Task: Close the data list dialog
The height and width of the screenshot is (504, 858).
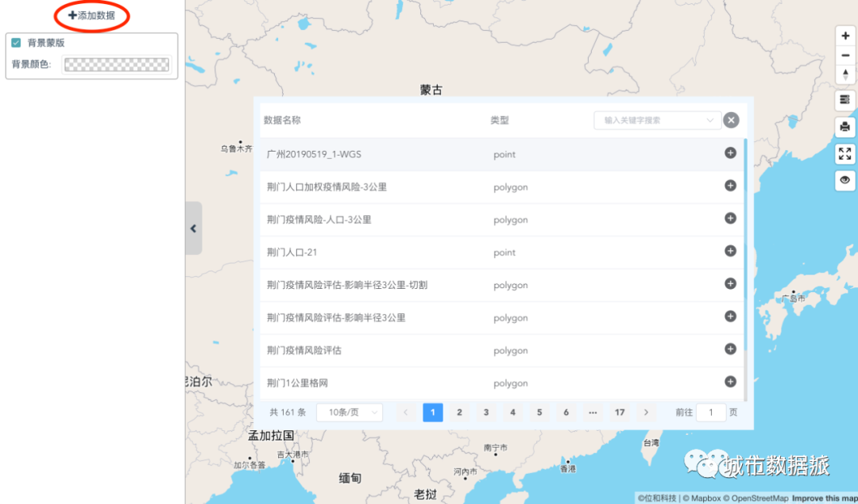Action: pyautogui.click(x=731, y=121)
